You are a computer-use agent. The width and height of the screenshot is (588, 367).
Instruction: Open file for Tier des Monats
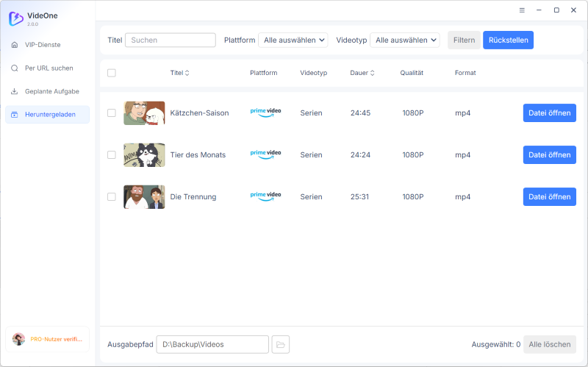(549, 155)
